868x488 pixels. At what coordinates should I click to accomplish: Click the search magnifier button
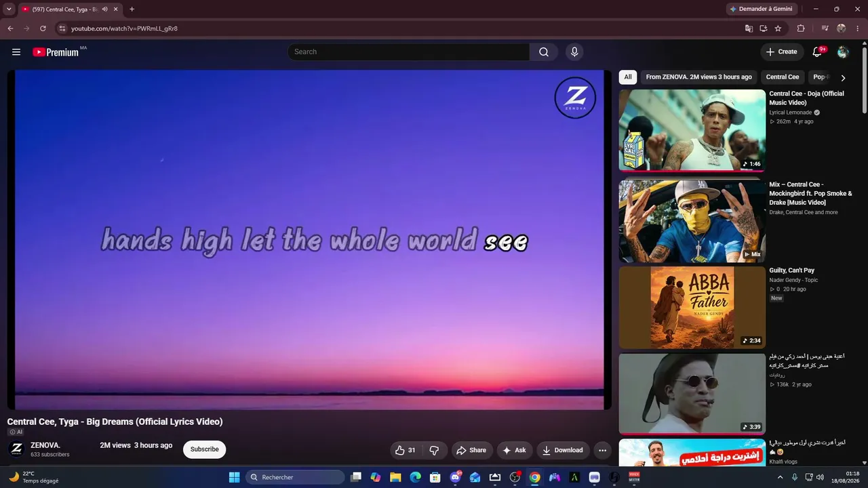[x=544, y=52]
